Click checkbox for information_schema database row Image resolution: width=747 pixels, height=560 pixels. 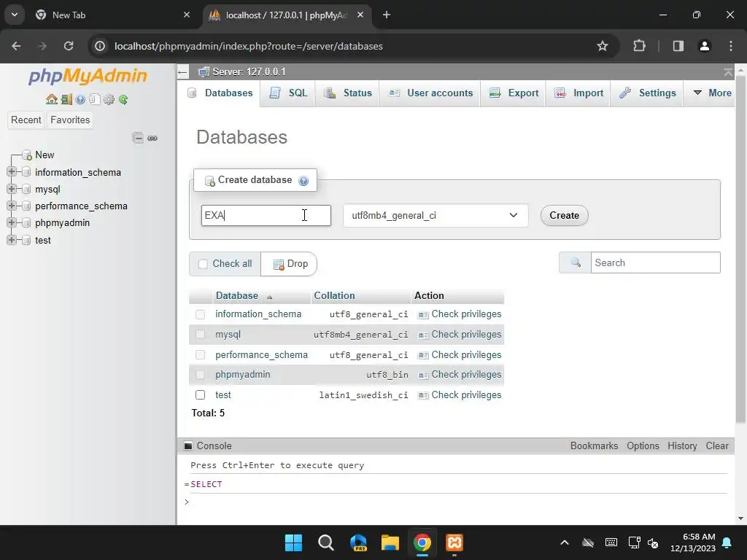[x=200, y=314]
